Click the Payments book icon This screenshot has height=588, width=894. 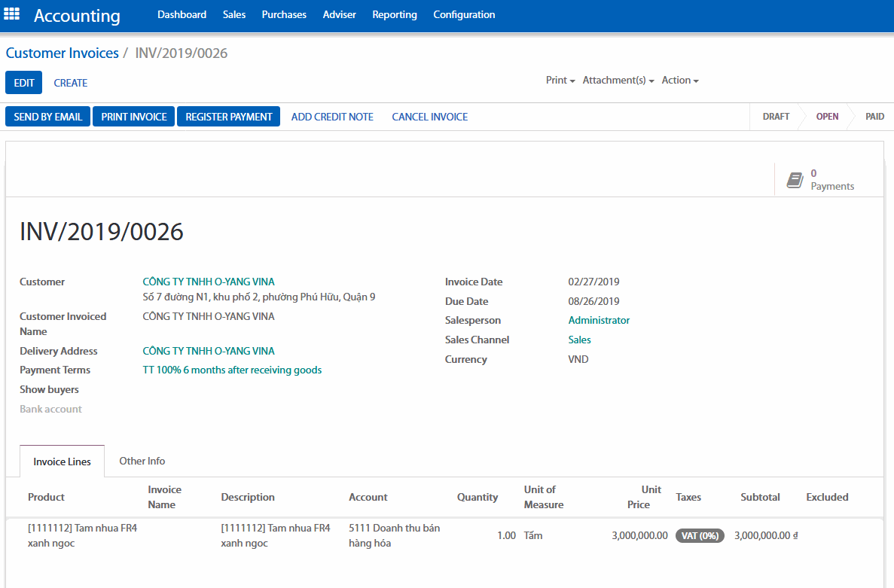(795, 180)
